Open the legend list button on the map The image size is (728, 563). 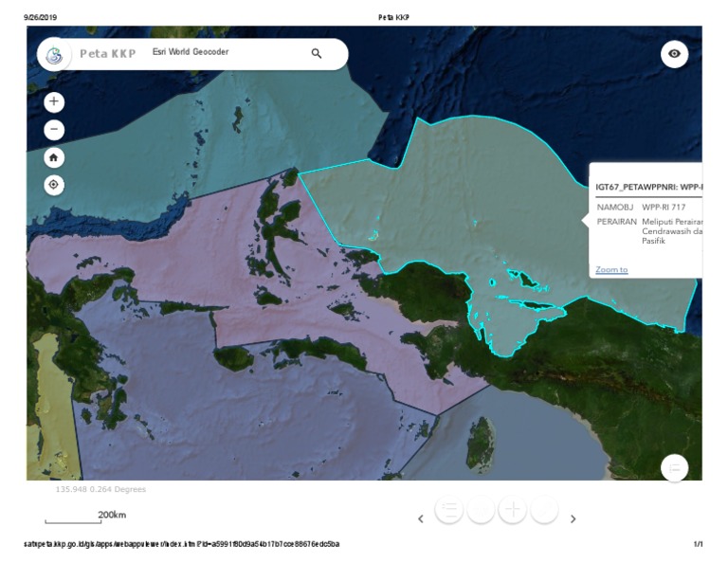coord(674,468)
